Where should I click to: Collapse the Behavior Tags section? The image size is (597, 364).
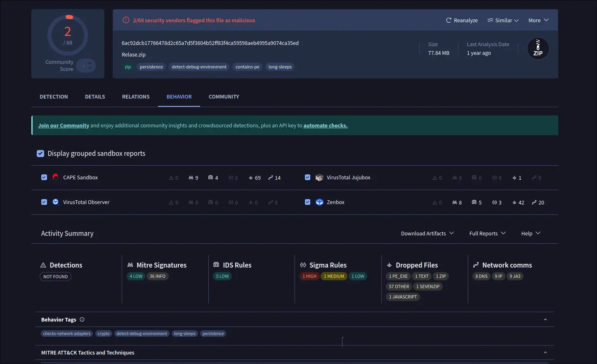coord(545,319)
